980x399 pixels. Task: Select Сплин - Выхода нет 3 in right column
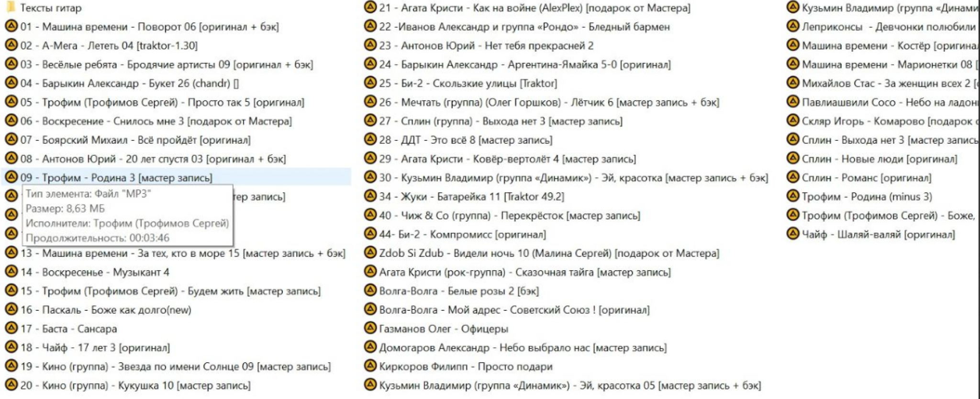point(891,140)
